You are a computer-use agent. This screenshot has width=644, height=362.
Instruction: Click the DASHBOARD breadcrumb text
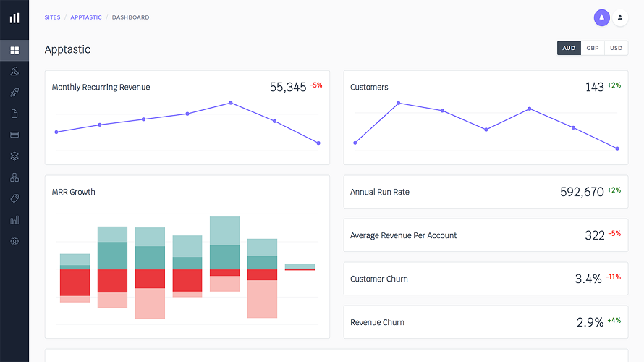tap(130, 17)
